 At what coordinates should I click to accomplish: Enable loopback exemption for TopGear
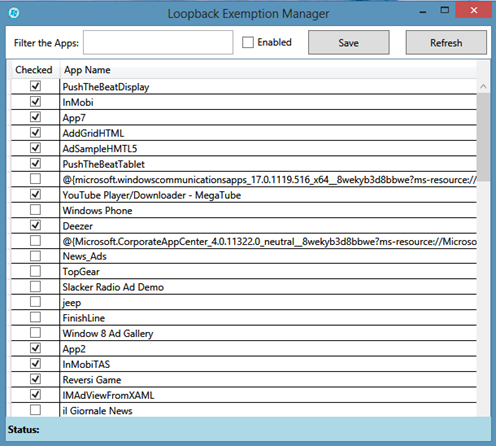coord(35,271)
